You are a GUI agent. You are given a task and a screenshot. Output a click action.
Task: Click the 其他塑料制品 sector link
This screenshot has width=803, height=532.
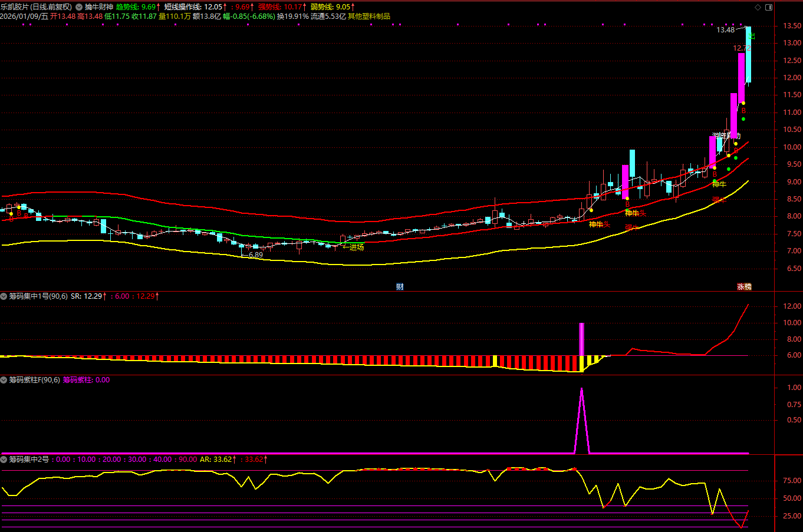click(368, 16)
